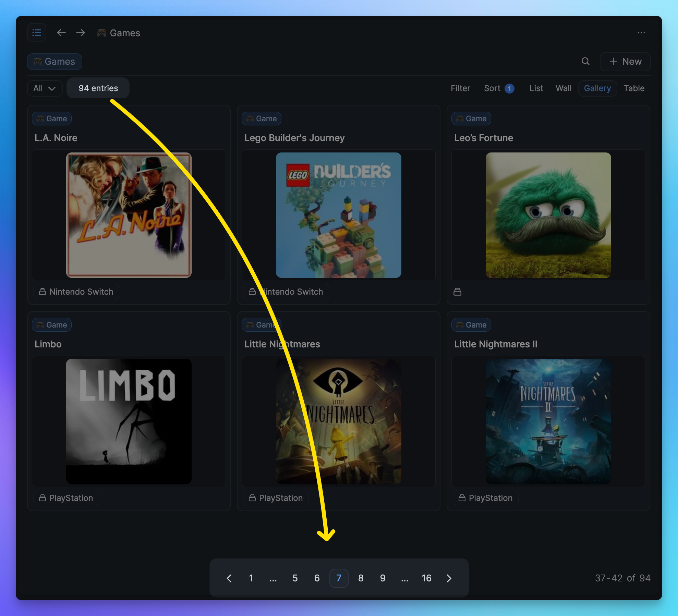Go to the next page chevron
This screenshot has height=616, width=678.
point(449,578)
